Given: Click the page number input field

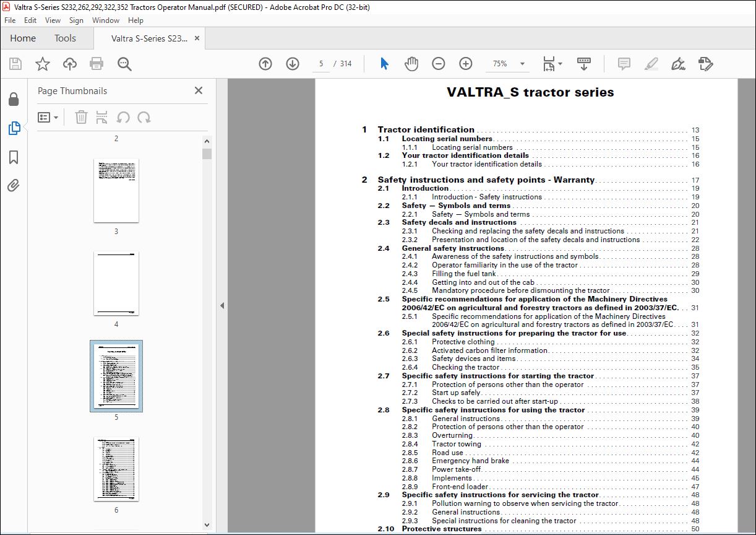Looking at the screenshot, I should 321,64.
